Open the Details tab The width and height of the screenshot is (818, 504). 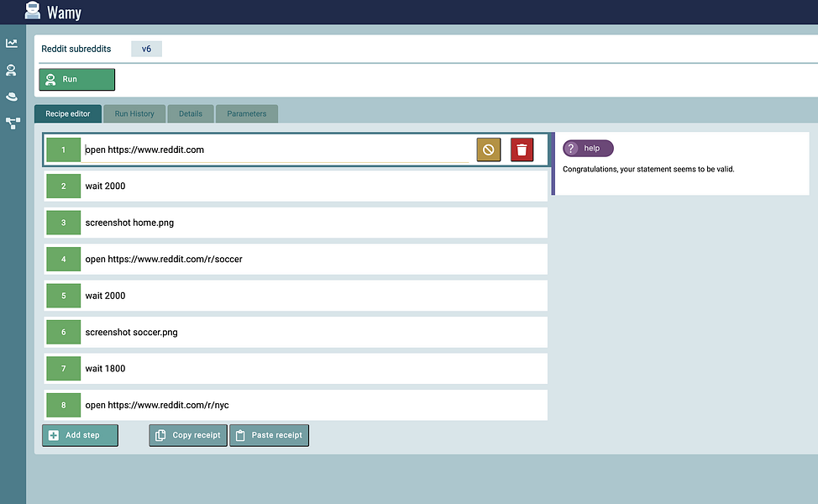tap(191, 113)
